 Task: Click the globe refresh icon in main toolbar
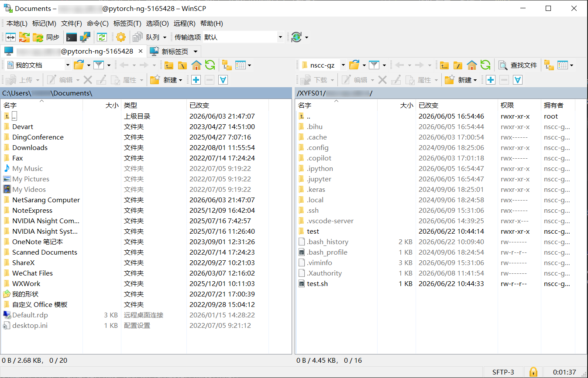pos(296,37)
